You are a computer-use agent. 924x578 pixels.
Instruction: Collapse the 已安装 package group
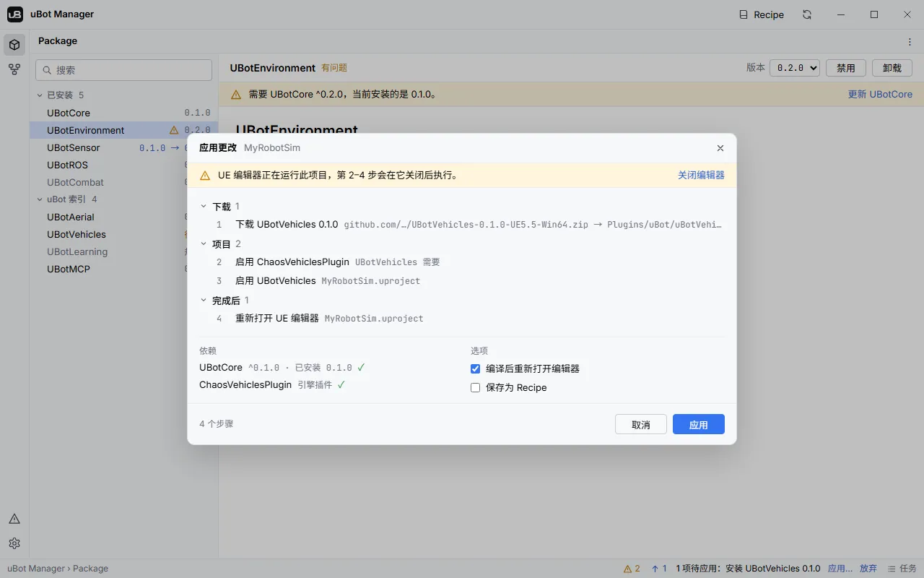(x=40, y=95)
